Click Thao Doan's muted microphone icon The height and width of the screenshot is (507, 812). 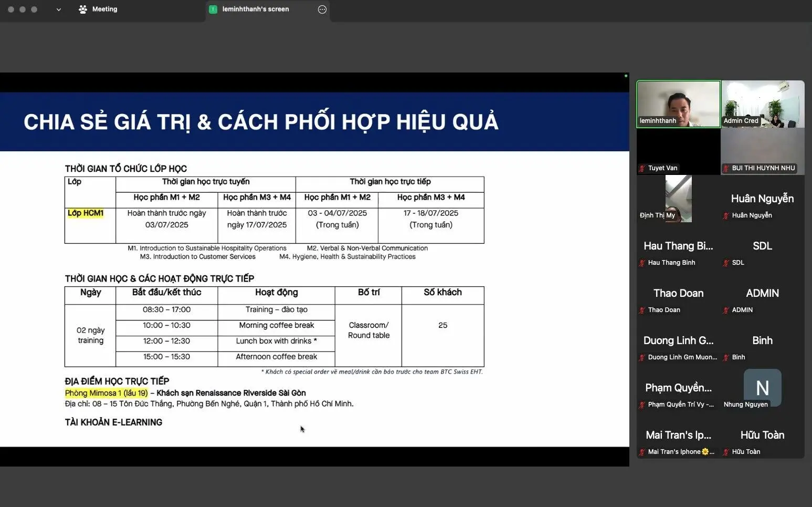coord(642,311)
